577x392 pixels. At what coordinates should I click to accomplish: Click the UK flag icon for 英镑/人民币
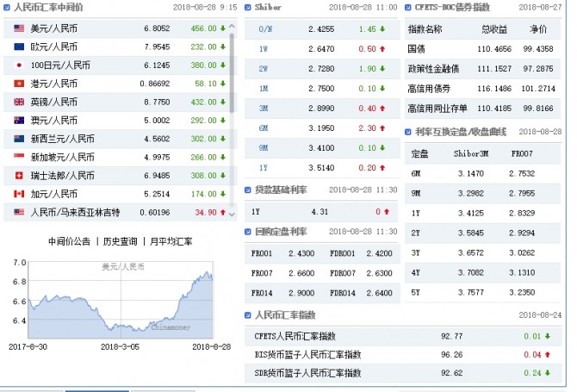(19, 101)
